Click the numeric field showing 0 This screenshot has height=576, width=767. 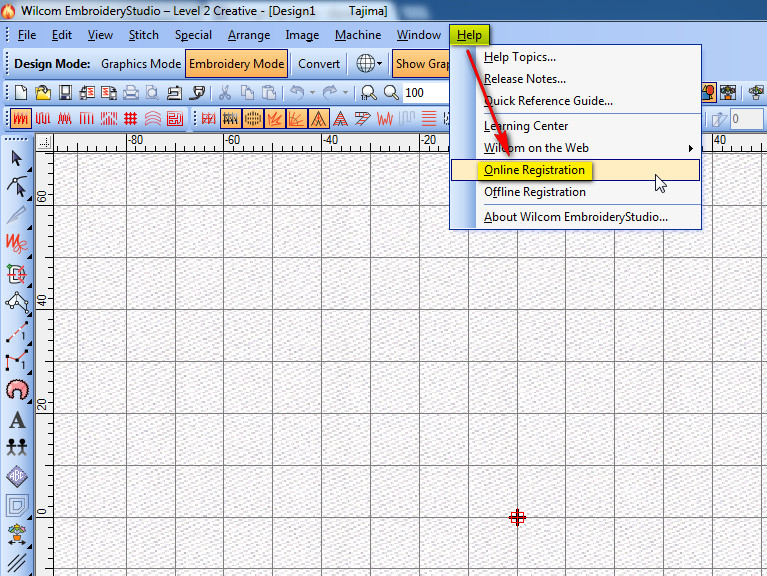[x=746, y=119]
